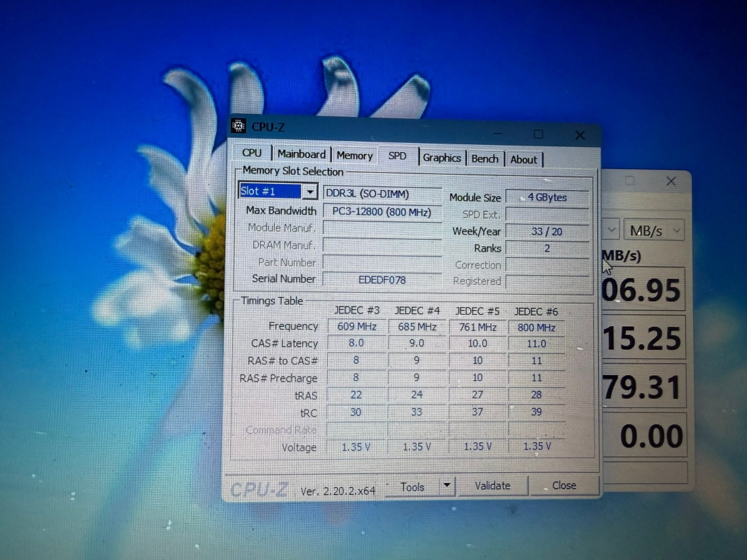Click the JEDEC #3 column header
The height and width of the screenshot is (560, 747).
357,310
